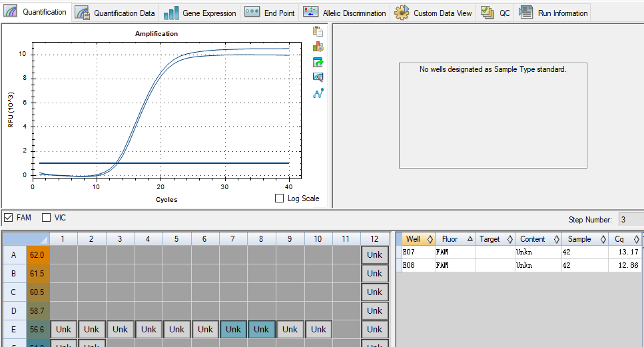The width and height of the screenshot is (644, 347).
Task: Click the Cq value 13.17
Action: pos(629,252)
